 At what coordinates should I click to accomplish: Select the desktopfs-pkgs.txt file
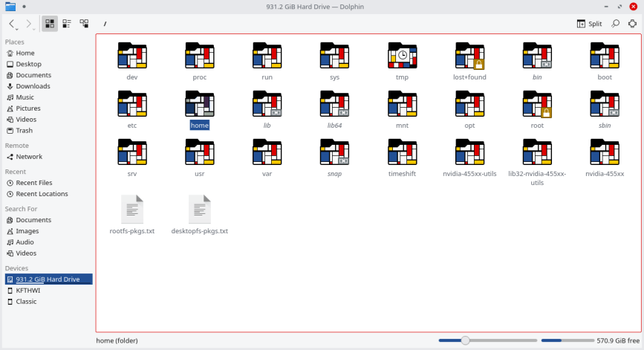pyautogui.click(x=200, y=210)
